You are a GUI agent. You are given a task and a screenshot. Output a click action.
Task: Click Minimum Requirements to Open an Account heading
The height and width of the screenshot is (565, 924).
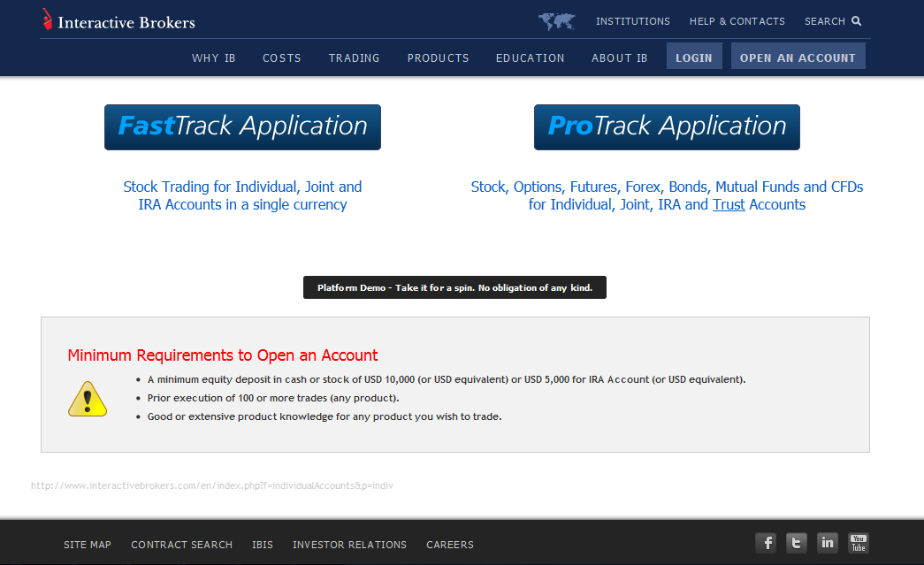223,355
